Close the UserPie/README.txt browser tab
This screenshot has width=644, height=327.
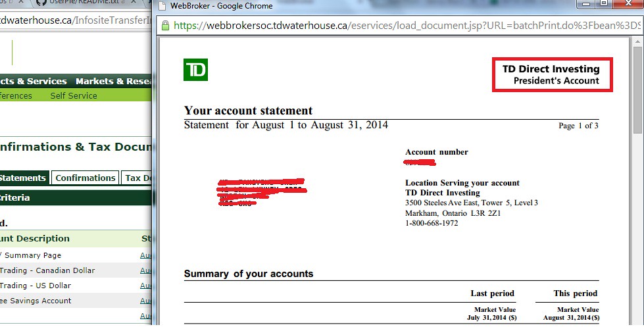pos(134,2)
